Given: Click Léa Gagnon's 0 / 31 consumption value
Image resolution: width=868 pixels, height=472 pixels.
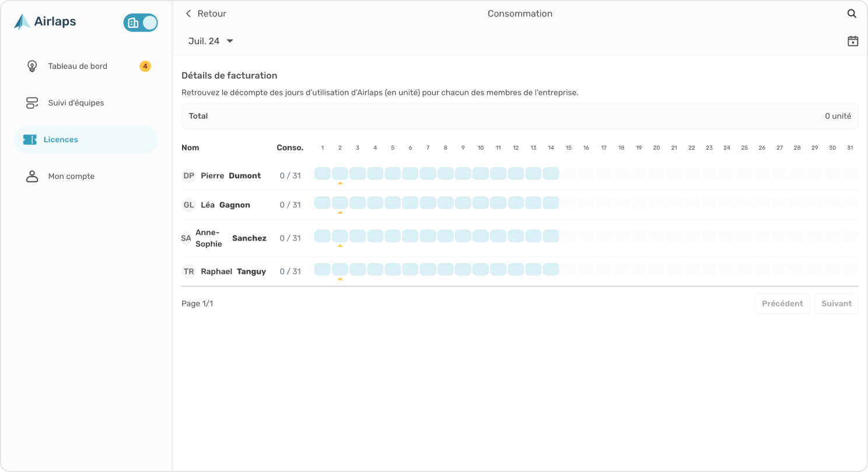Looking at the screenshot, I should tap(290, 205).
